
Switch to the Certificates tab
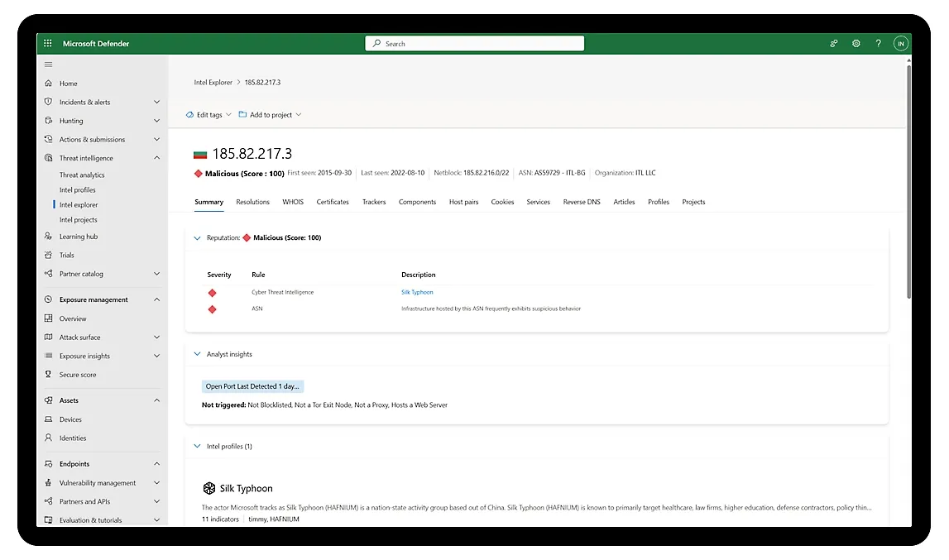click(x=333, y=202)
